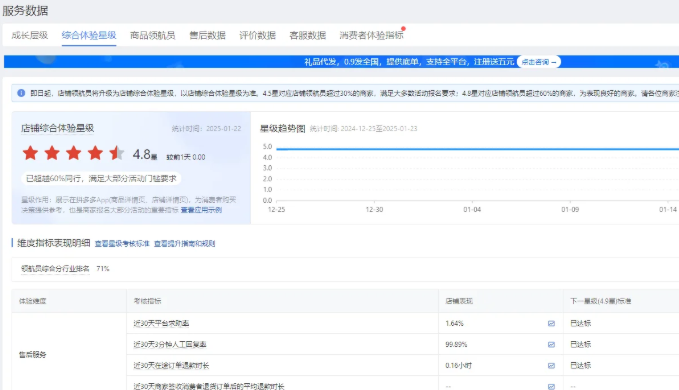
Task: Click the 服务数据 page title
Action: pos(25,10)
